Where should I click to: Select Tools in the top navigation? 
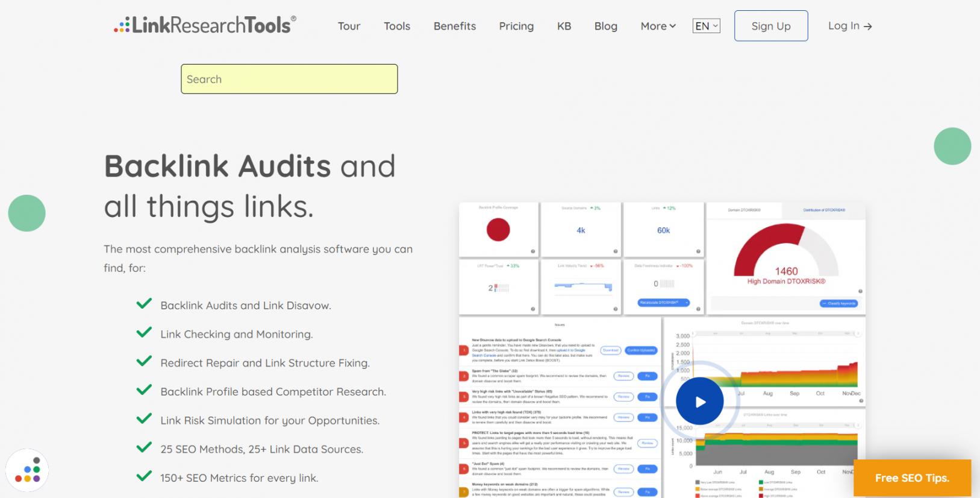[397, 26]
